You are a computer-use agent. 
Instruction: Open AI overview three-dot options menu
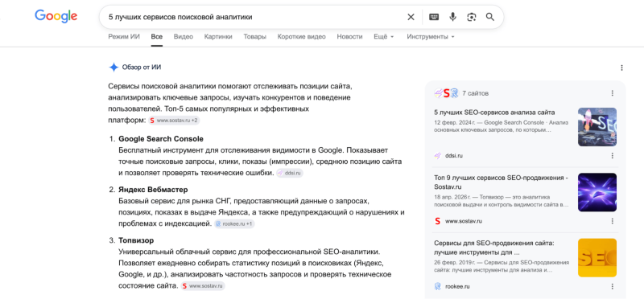pos(621,68)
